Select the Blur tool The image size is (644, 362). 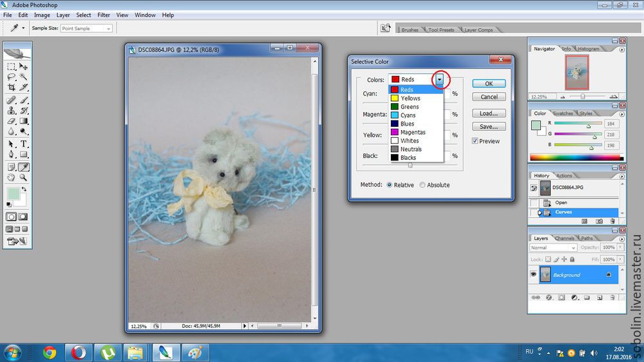(11, 131)
